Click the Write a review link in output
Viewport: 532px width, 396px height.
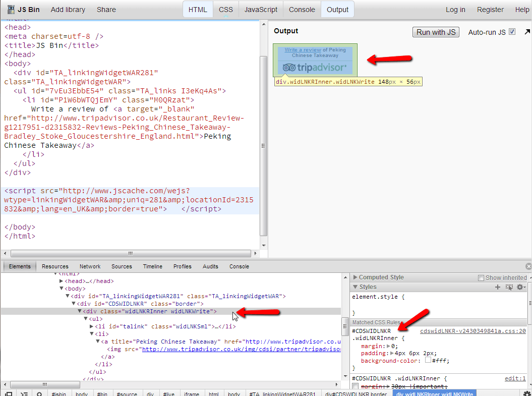click(303, 49)
